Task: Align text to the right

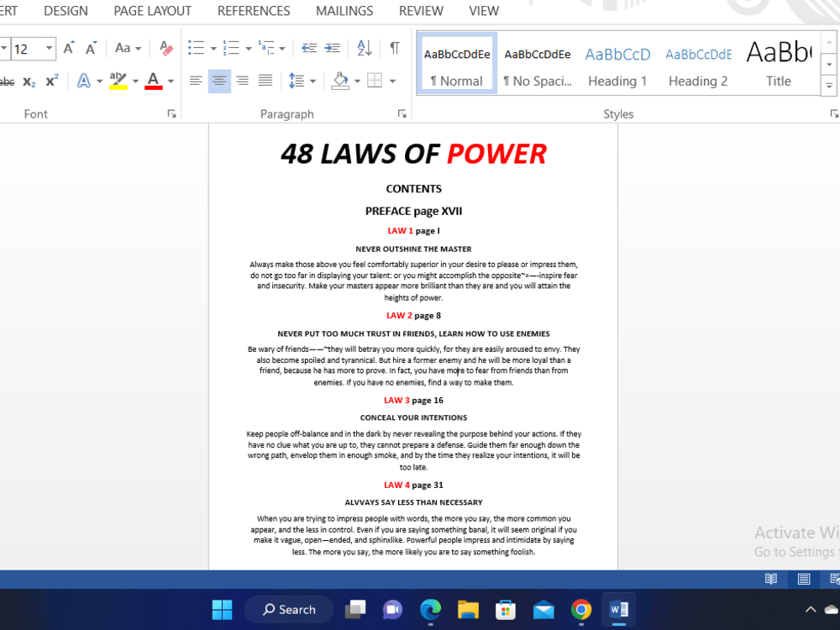Action: tap(243, 81)
